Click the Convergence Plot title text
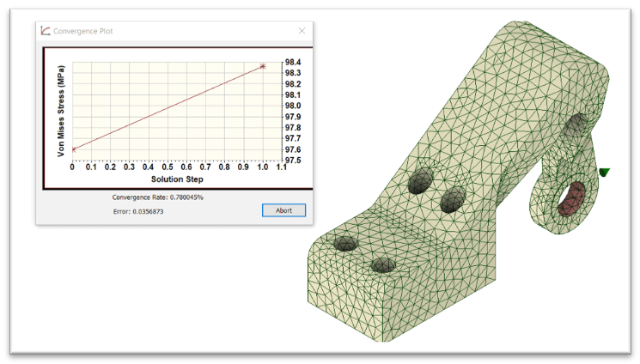Viewport: 640px width, 364px height. [82, 31]
